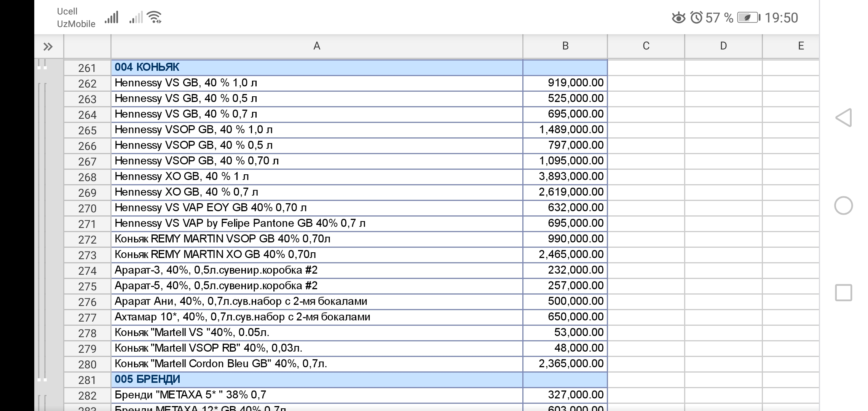Select the 005 БРЕНДИ category cell
Viewport: 868px width, 411px height.
316,379
